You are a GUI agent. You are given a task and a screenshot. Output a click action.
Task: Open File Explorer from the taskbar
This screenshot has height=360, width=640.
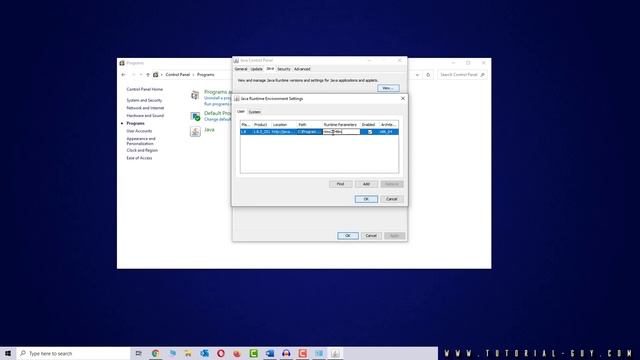click(x=188, y=353)
